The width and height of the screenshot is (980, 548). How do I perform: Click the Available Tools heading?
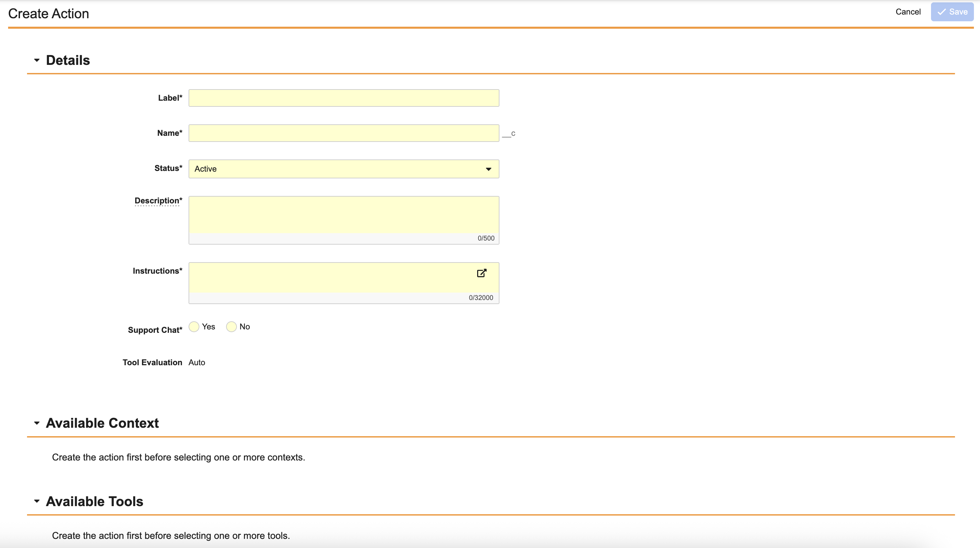[x=94, y=501]
